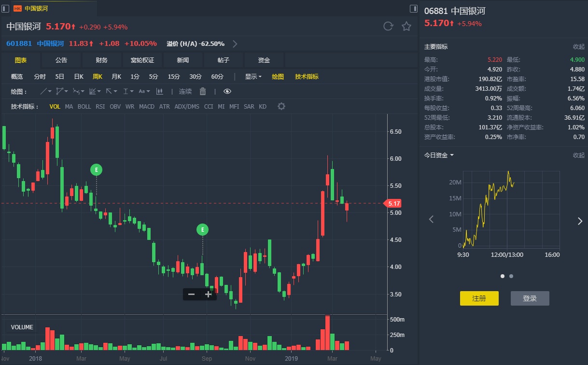Viewport: 588px width, 365px height.
Task: Click the HK badge on the 中国银河 tab
Action: click(17, 8)
